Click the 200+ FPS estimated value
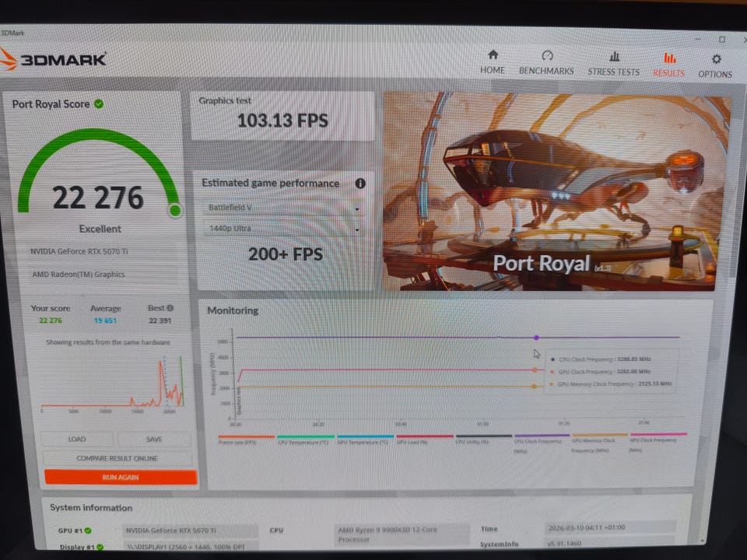This screenshot has width=747, height=560. coord(286,254)
